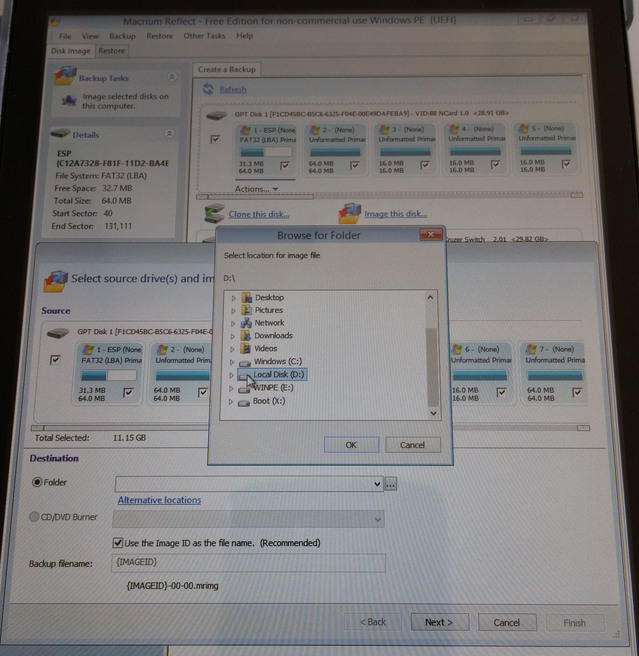The width and height of the screenshot is (639, 656).
Task: Click the Image this disk icon
Action: point(349,213)
